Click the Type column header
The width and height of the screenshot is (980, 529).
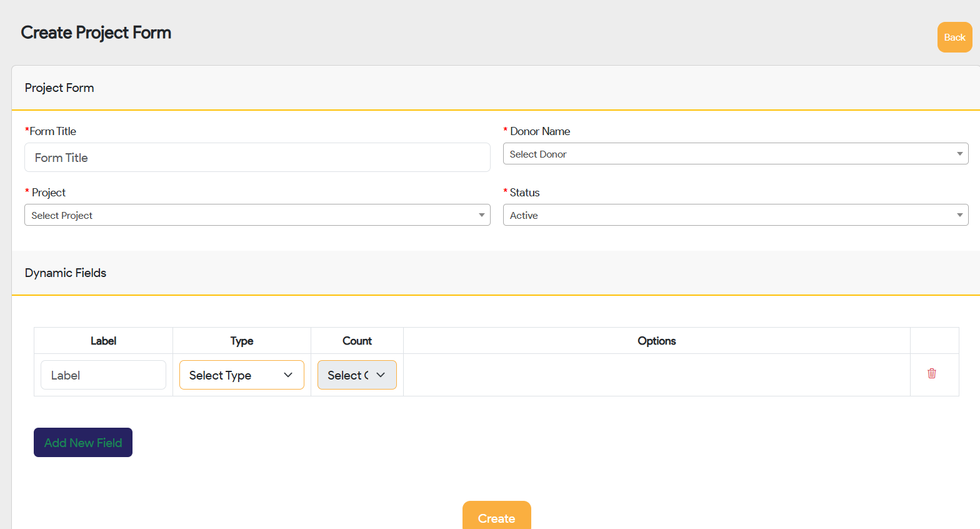click(241, 341)
